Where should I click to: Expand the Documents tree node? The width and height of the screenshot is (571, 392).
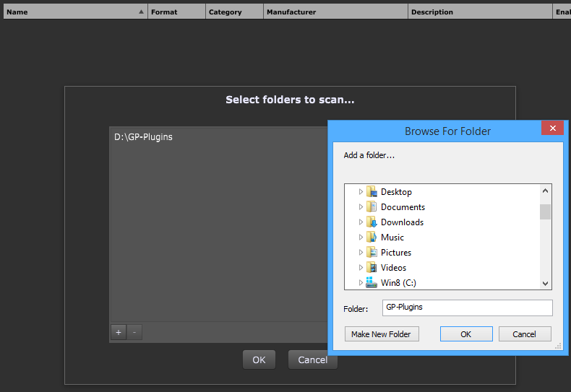click(x=361, y=207)
